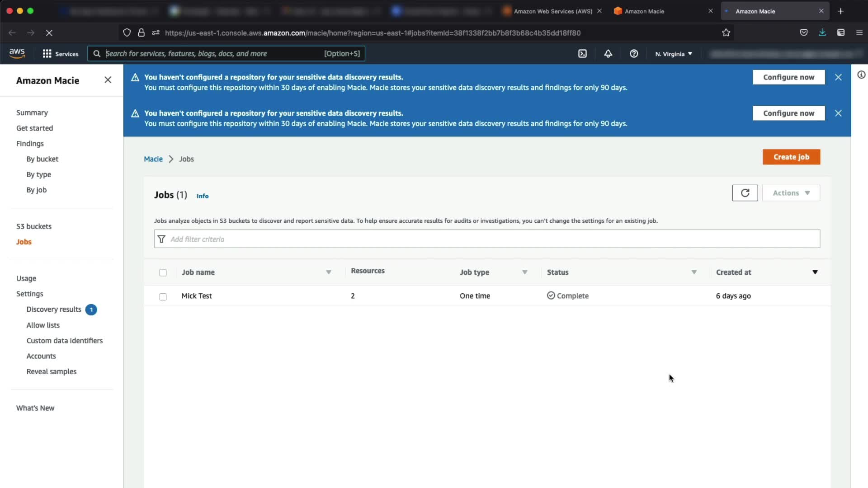Open the N. Virginia region selector
This screenshot has height=488, width=868.
click(673, 54)
